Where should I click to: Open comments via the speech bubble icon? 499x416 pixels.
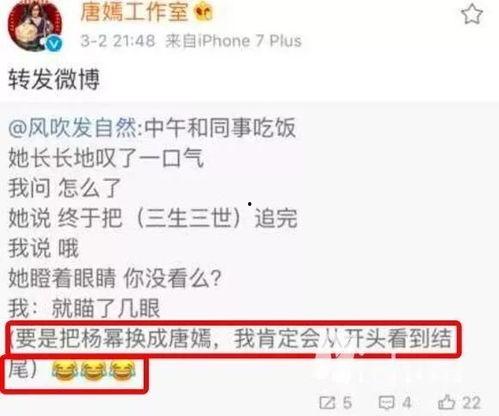click(386, 403)
